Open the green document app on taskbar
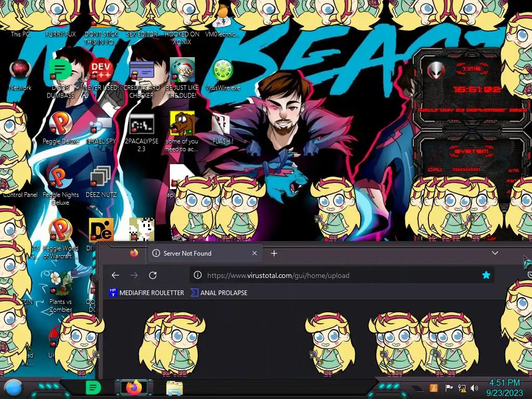The image size is (532, 399). click(x=93, y=388)
